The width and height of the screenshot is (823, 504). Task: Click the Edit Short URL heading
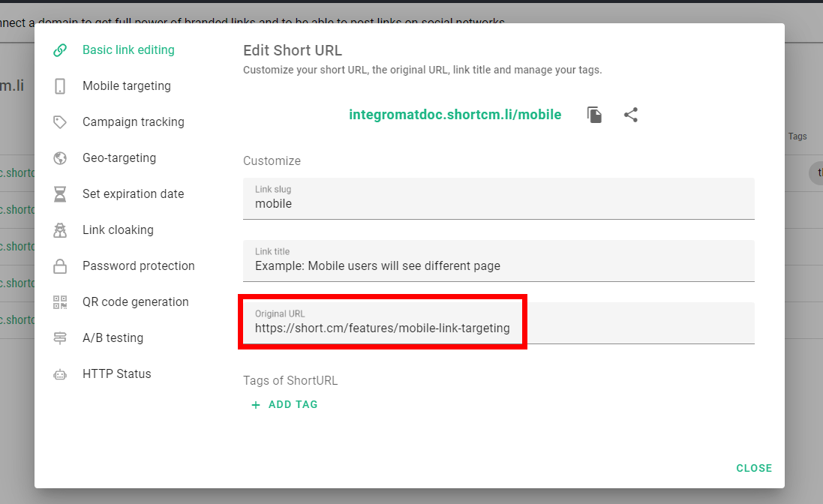tap(293, 50)
